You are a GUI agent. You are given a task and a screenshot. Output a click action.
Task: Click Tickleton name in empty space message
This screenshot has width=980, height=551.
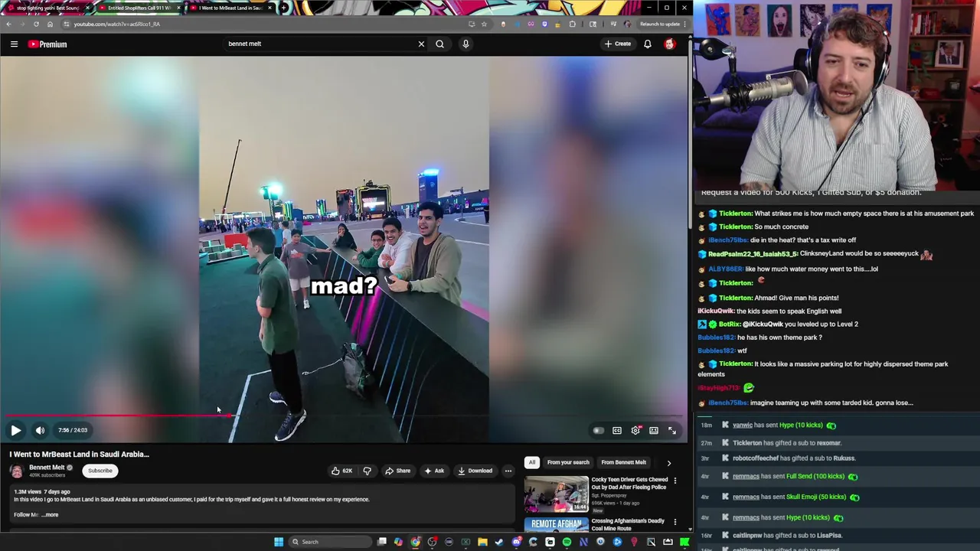[x=735, y=214]
